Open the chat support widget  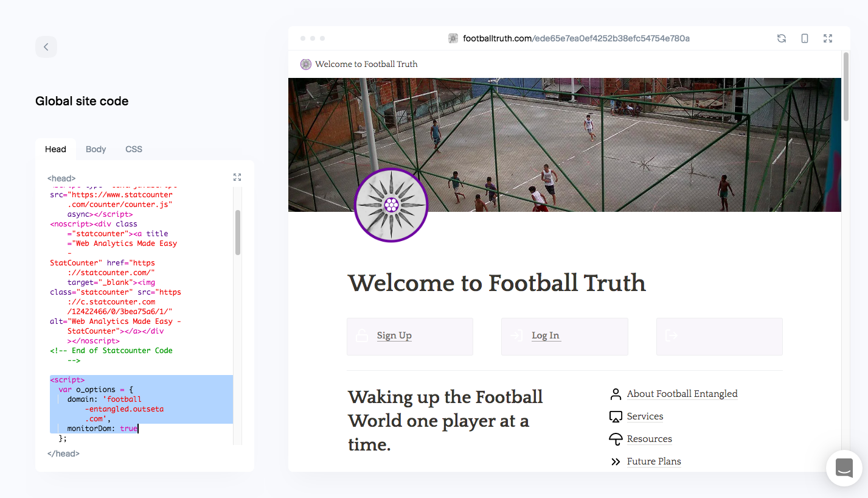point(844,468)
